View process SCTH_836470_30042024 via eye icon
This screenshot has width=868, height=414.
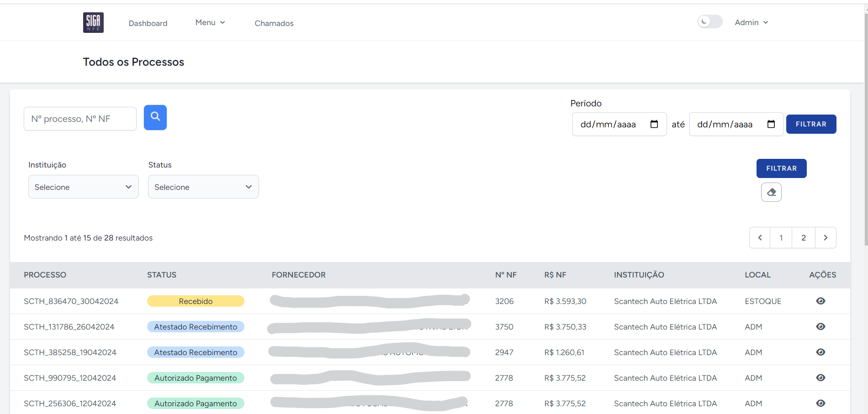click(x=820, y=301)
